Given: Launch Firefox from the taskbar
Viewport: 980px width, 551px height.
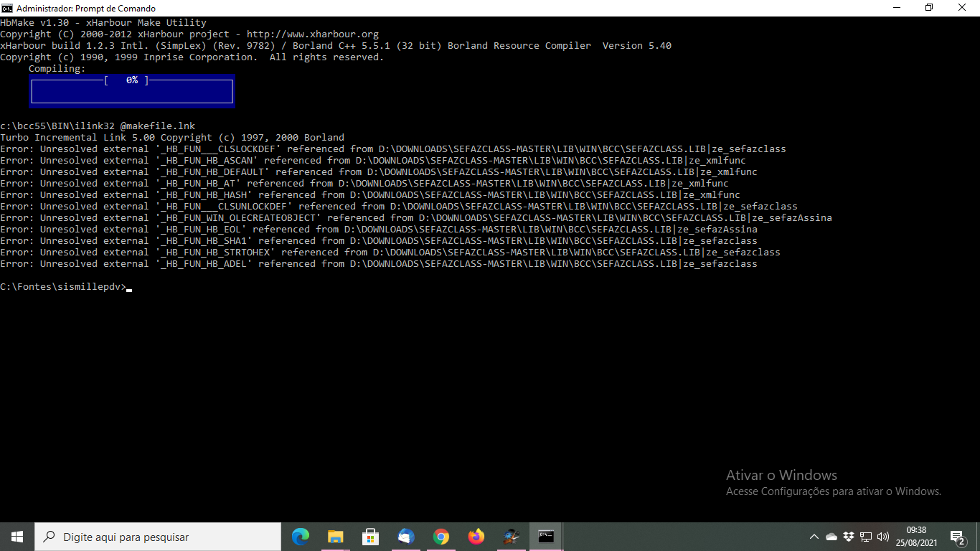Looking at the screenshot, I should 476,537.
